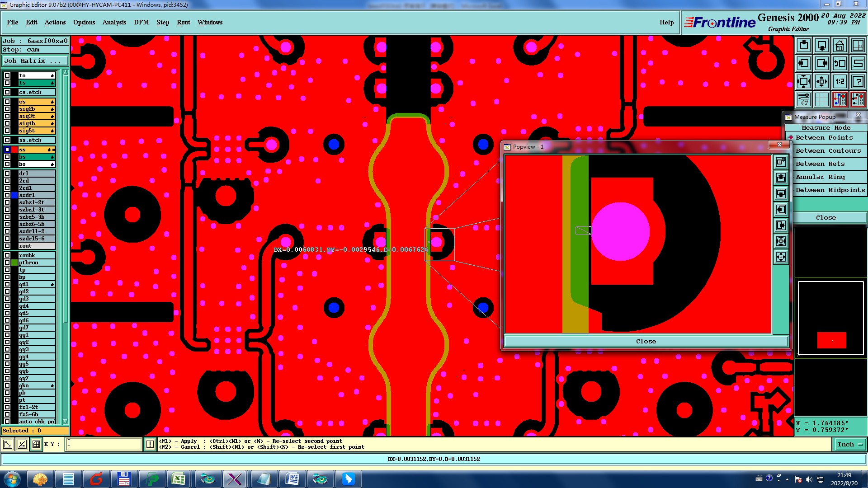Screen dimensions: 868x488
Task: Toggle the display checkbox for layer drl
Action: [x=7, y=174]
